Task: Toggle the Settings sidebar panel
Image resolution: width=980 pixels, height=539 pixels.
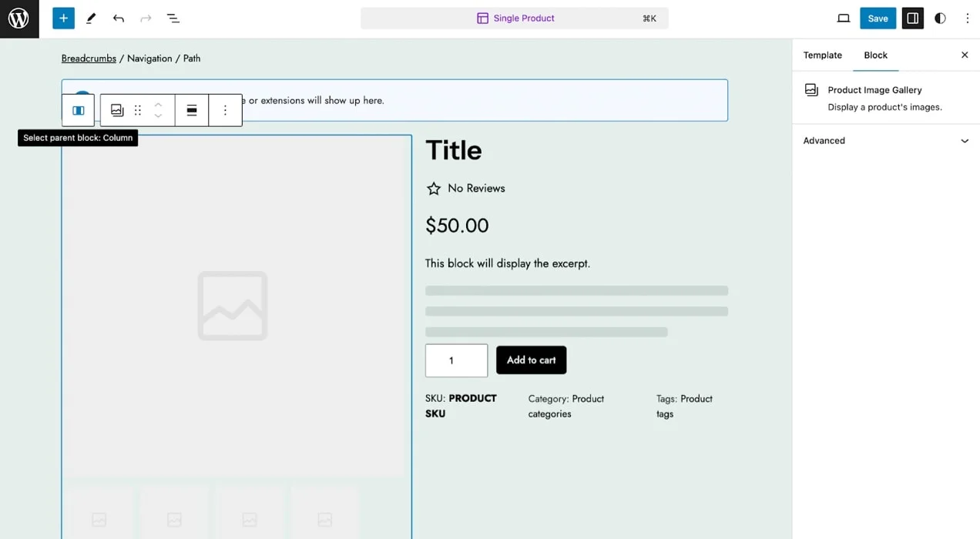Action: coord(913,18)
